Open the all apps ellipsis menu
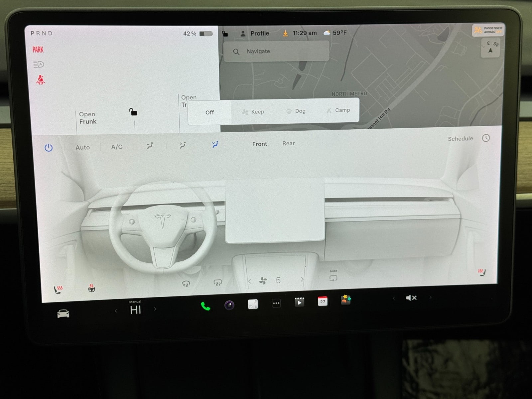This screenshot has height=399, width=532. pyautogui.click(x=276, y=303)
